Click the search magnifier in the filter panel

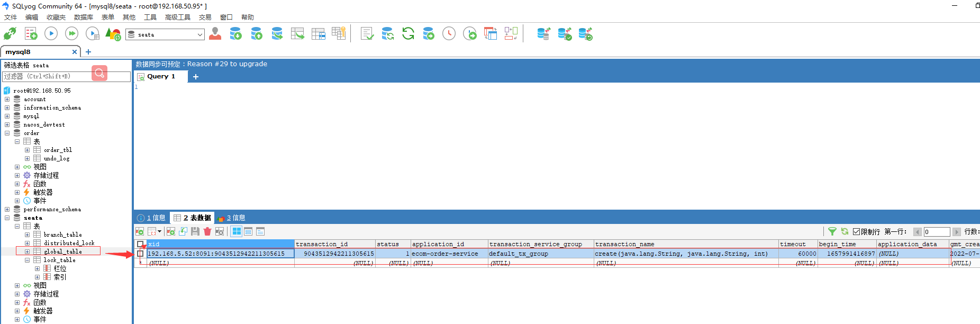[x=99, y=73]
